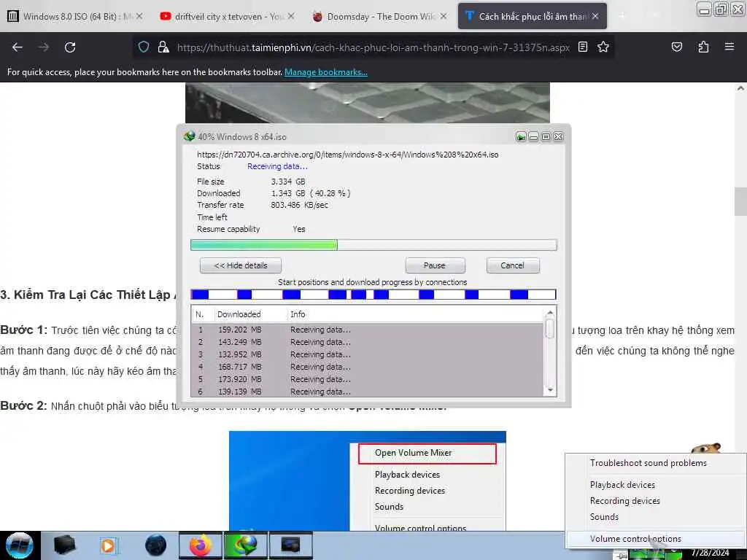Open the Windows Start orb
The image size is (747, 560).
20,545
